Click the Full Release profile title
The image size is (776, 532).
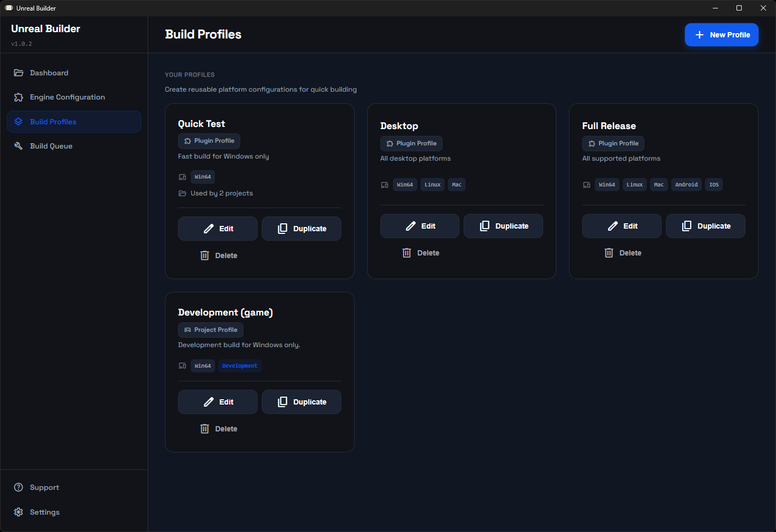pos(609,126)
